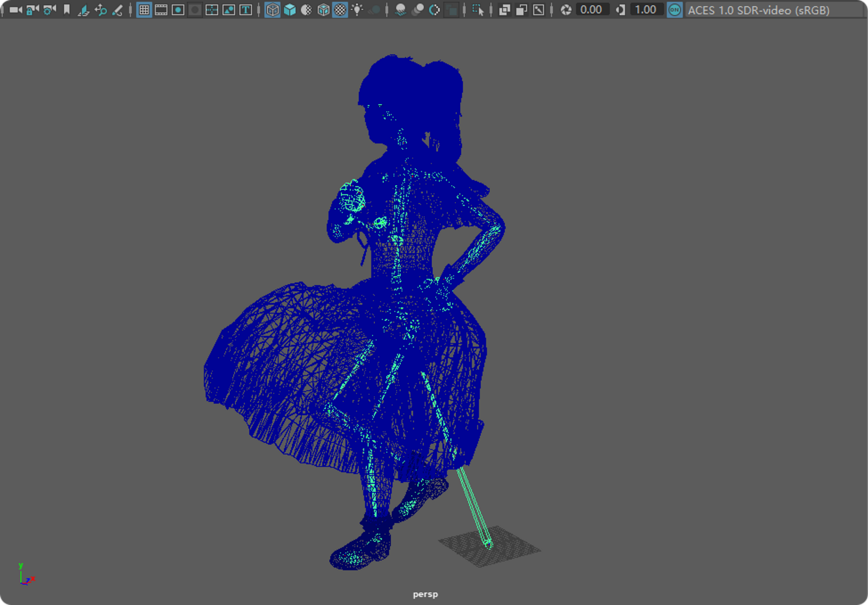Open the camera Bookmarks icon
868x605 pixels.
tap(67, 10)
